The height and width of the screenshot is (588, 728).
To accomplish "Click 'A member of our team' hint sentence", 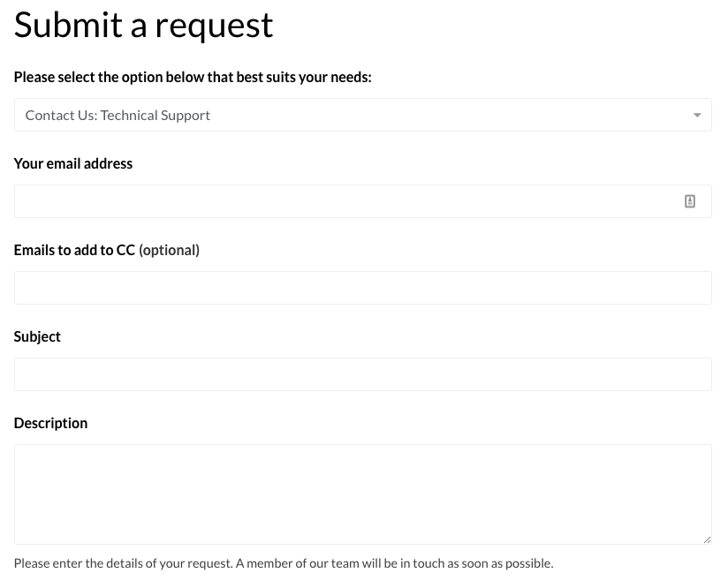I will (x=394, y=563).
